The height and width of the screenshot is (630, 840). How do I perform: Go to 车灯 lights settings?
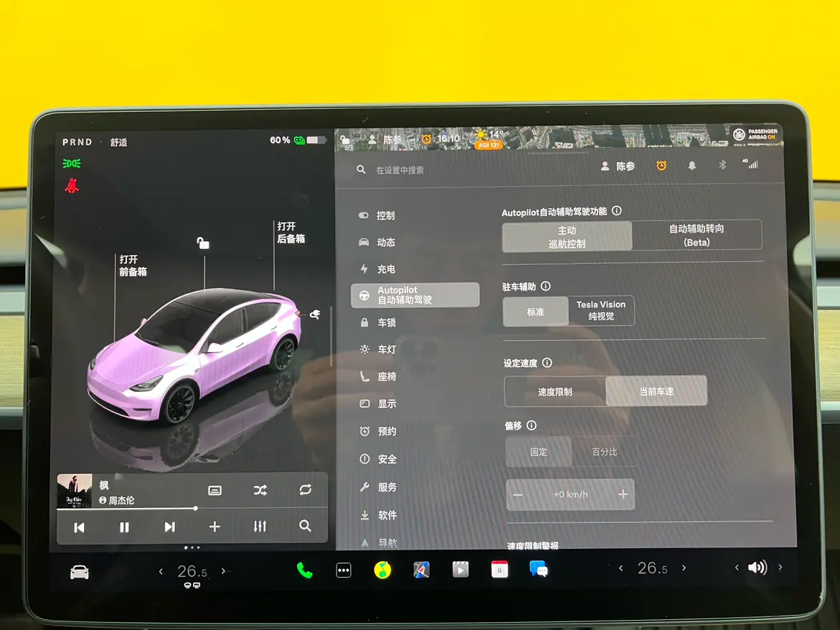pos(387,349)
